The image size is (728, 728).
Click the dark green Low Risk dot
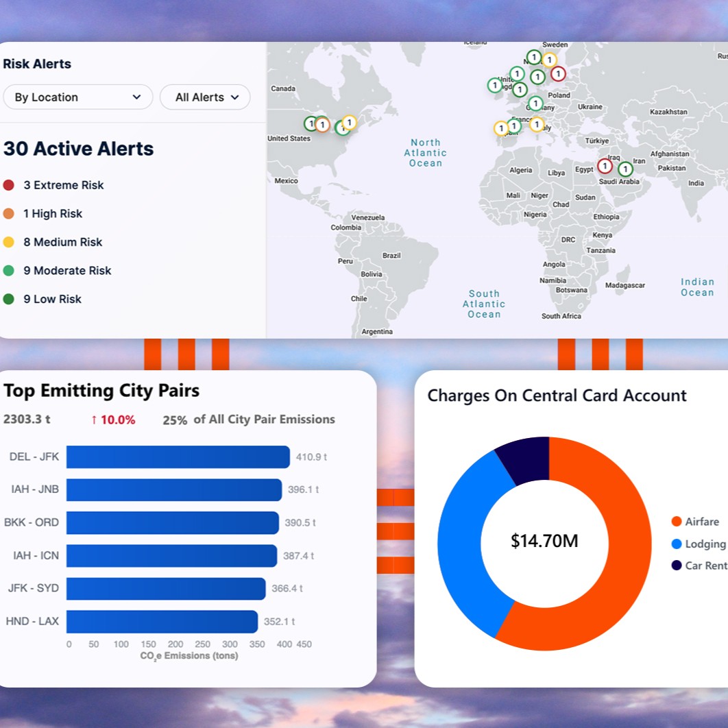coord(8,299)
